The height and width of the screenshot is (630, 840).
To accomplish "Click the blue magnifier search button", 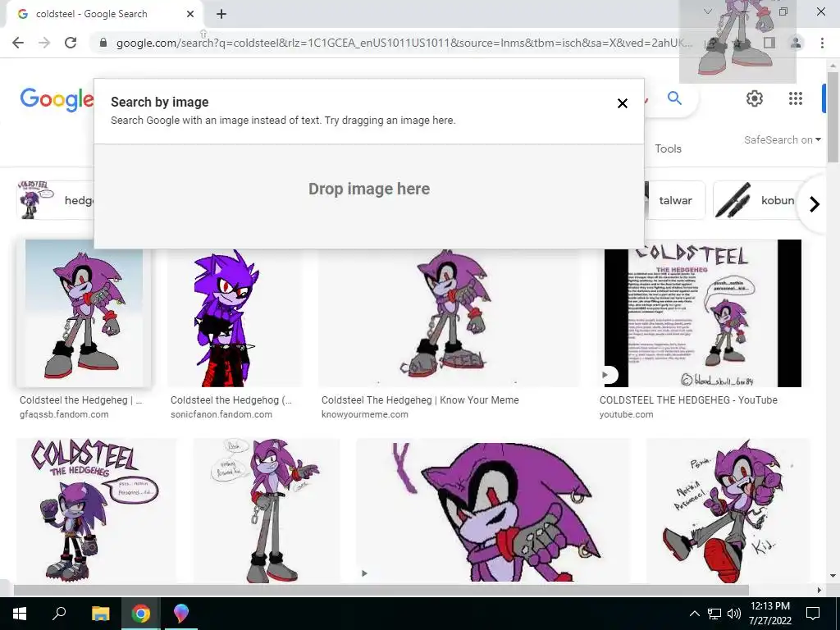I will pyautogui.click(x=674, y=98).
